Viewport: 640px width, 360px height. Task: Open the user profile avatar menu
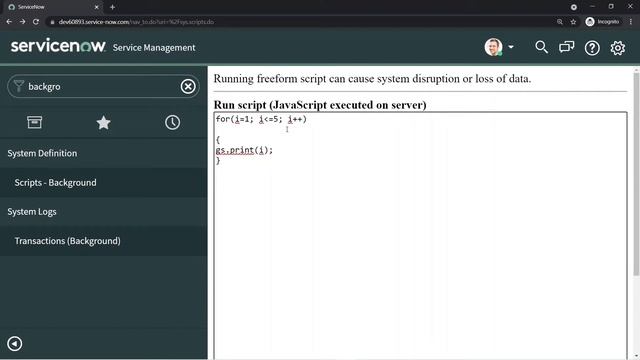[498, 47]
